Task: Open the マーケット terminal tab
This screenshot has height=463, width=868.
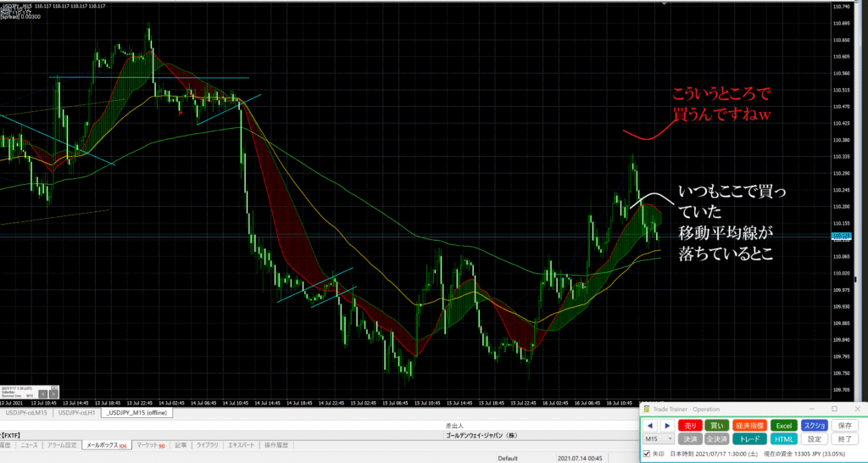Action: pyautogui.click(x=151, y=445)
